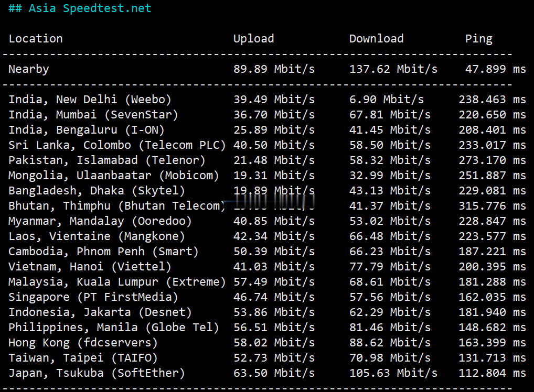Click New Delhi ping 238.463 ms
The image size is (534, 392).
(492, 100)
